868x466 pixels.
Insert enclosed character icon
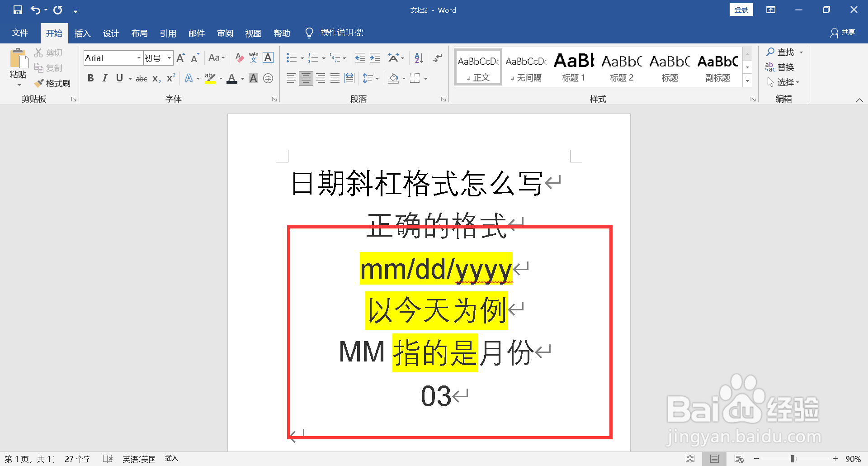[x=268, y=78]
